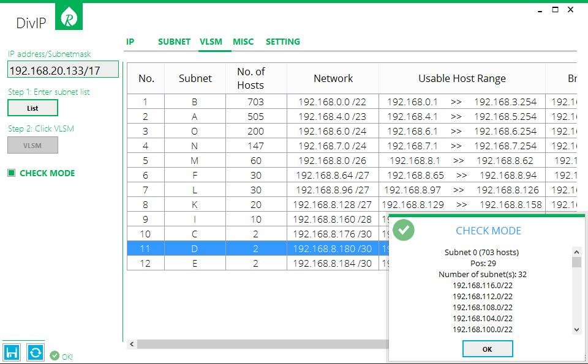The height and width of the screenshot is (364, 588).
Task: Click subnet K cell
Action: (x=195, y=204)
